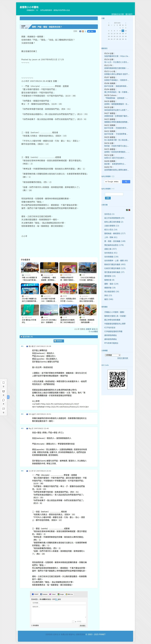The height and width of the screenshot is (644, 151).
Task: Open category 教會流行觀念的偏差 (493)
Action: (x=115, y=264)
